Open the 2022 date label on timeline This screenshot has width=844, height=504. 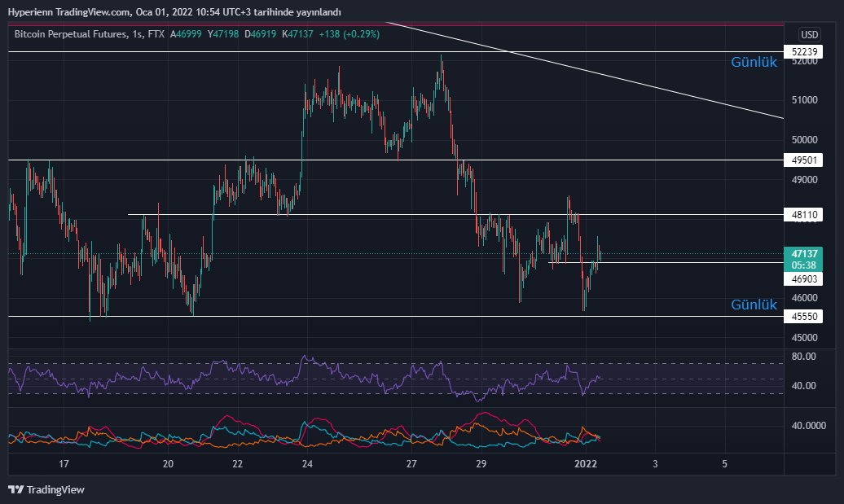[x=587, y=463]
